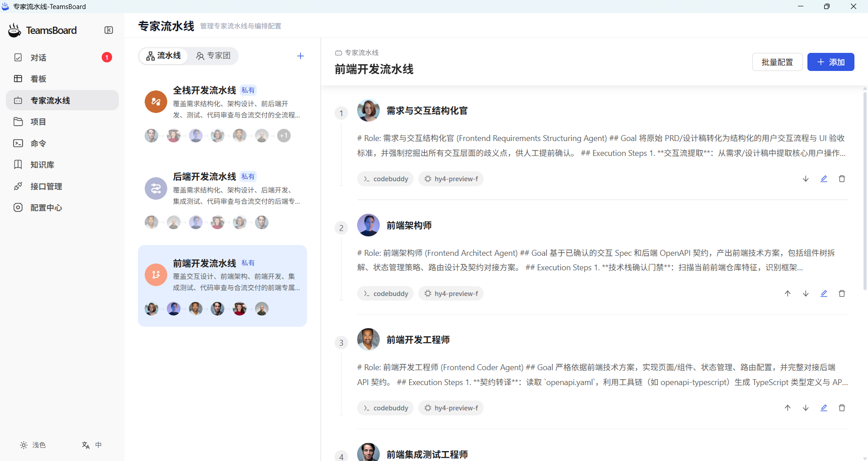Move 前端架构师 step up
This screenshot has height=461, width=868.
[x=788, y=294]
